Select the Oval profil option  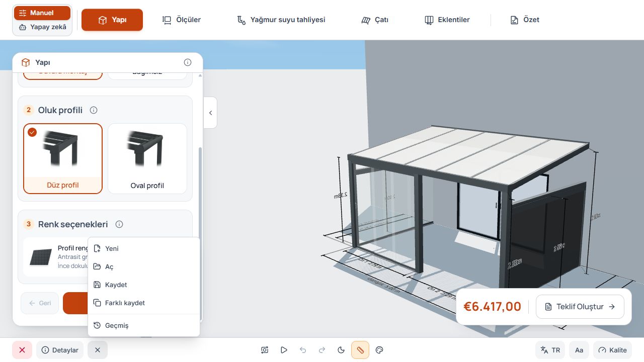pos(147,158)
